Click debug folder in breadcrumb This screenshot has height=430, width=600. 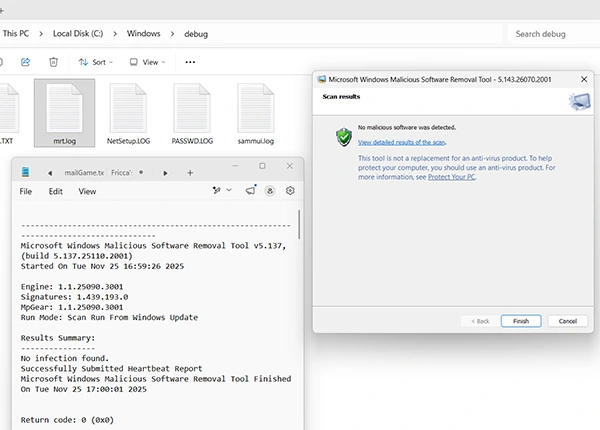[196, 34]
